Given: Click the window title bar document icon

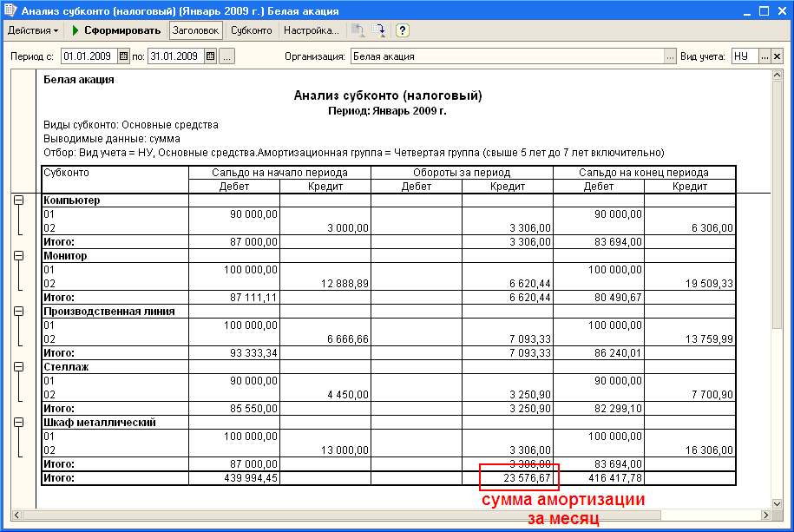Looking at the screenshot, I should pos(10,10).
